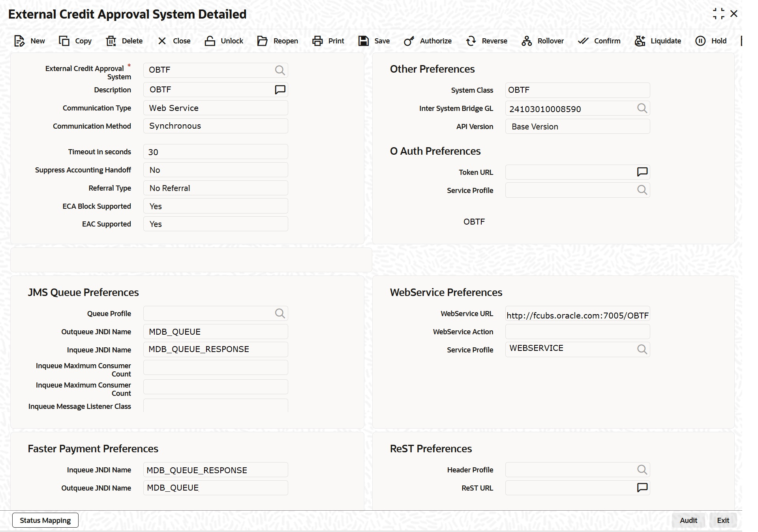Click the Delete trash icon
The height and width of the screenshot is (532, 758).
pos(111,41)
